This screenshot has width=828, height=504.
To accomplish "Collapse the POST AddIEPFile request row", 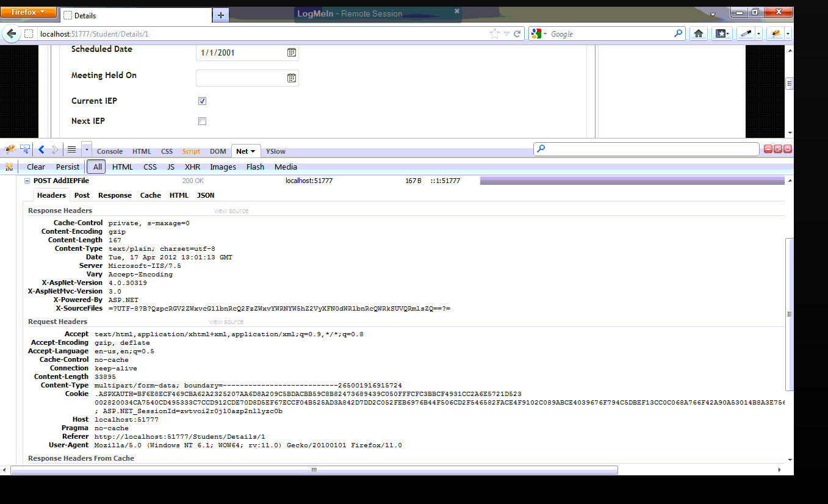I will (27, 181).
